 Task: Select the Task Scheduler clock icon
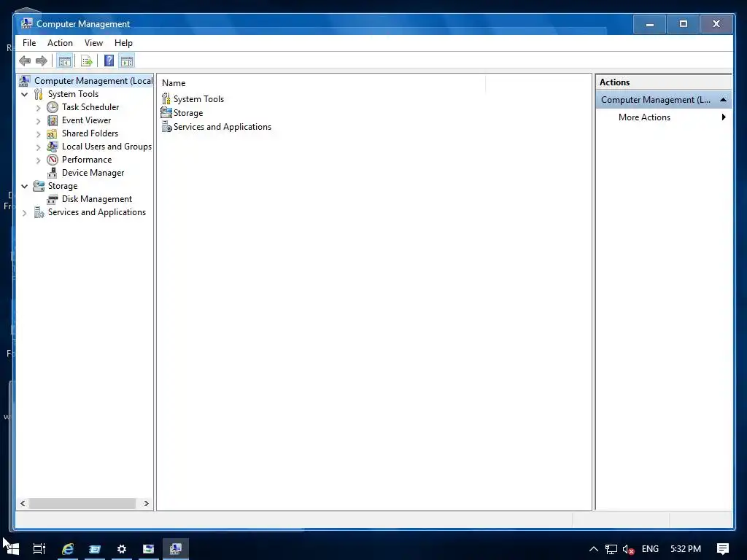click(53, 107)
